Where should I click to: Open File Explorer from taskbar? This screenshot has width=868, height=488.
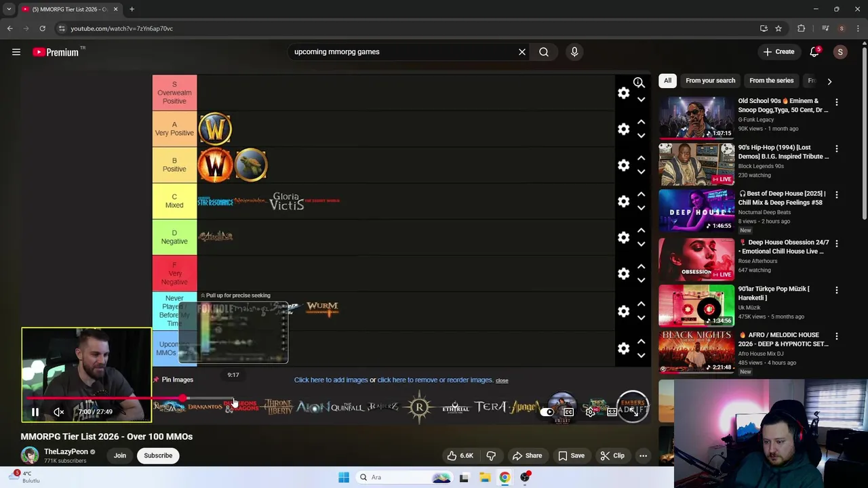(484, 477)
